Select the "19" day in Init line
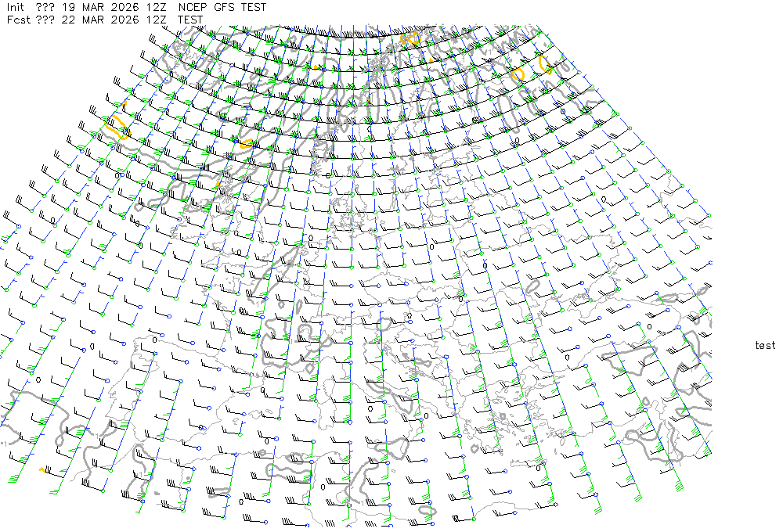The image size is (783, 532). click(69, 7)
